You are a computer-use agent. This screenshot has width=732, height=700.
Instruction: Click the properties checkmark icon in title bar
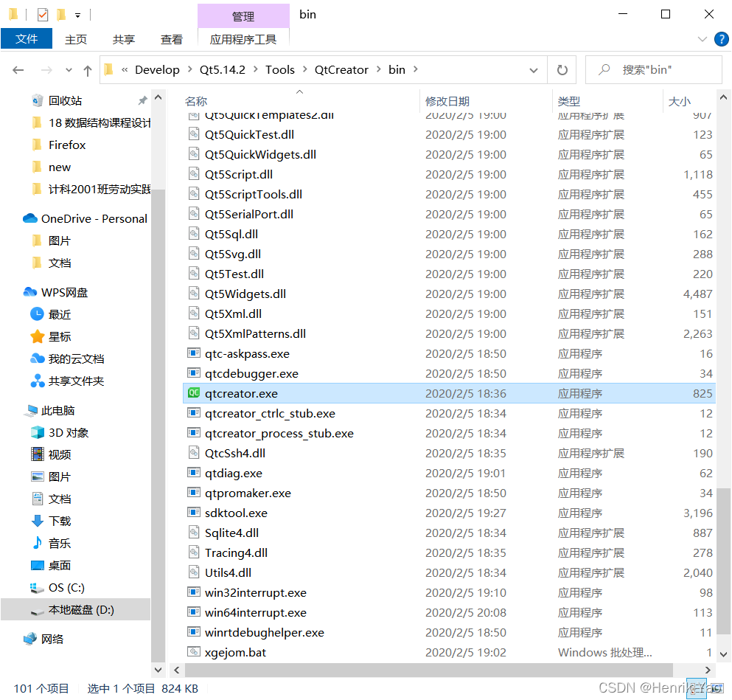point(43,15)
